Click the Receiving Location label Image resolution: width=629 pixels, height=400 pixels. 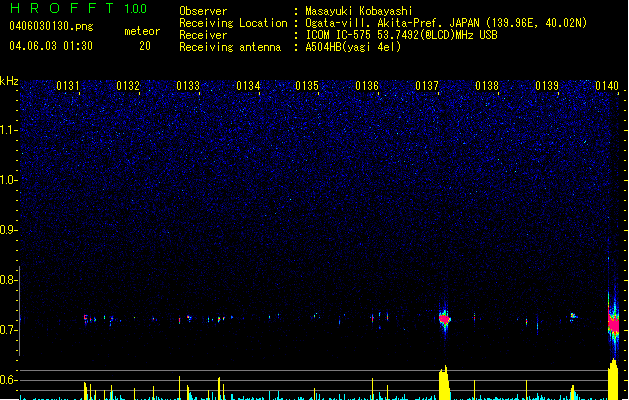coord(233,23)
